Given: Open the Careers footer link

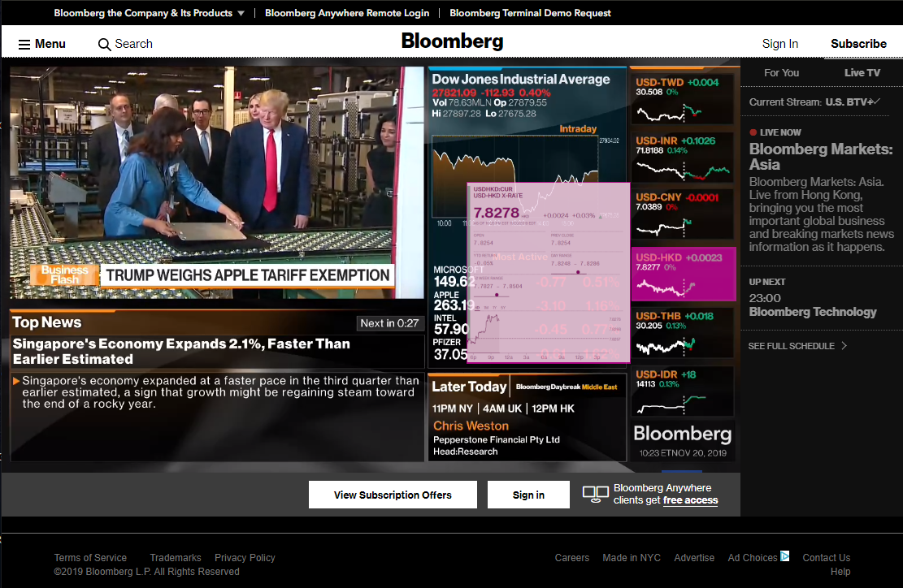Looking at the screenshot, I should (x=572, y=557).
